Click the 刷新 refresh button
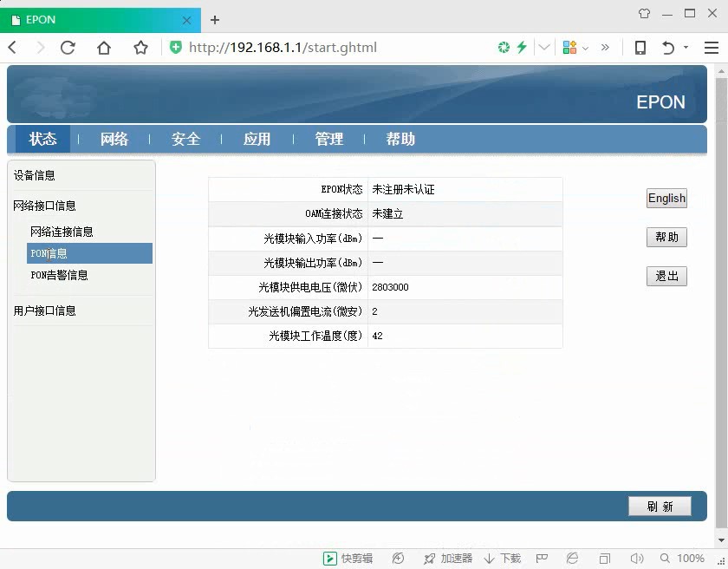This screenshot has height=569, width=728. click(660, 507)
